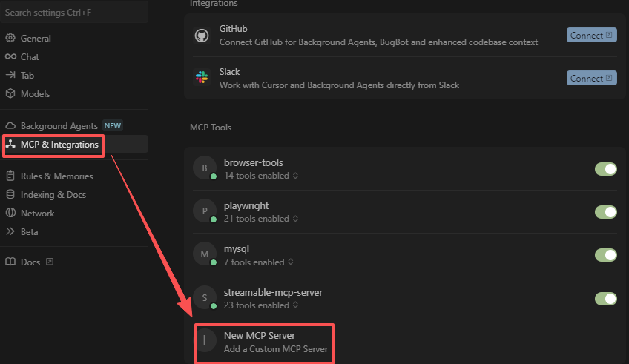Click the Background Agents cloud icon
Image resolution: width=629 pixels, height=364 pixels.
[10, 125]
